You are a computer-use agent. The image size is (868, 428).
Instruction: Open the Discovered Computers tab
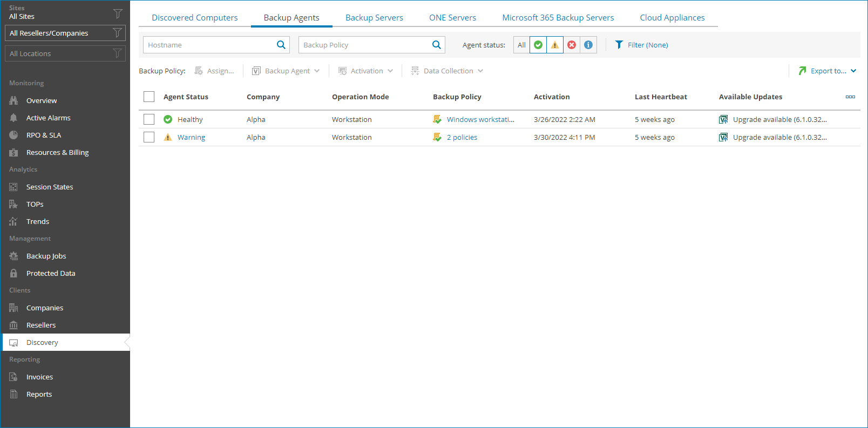coord(194,18)
